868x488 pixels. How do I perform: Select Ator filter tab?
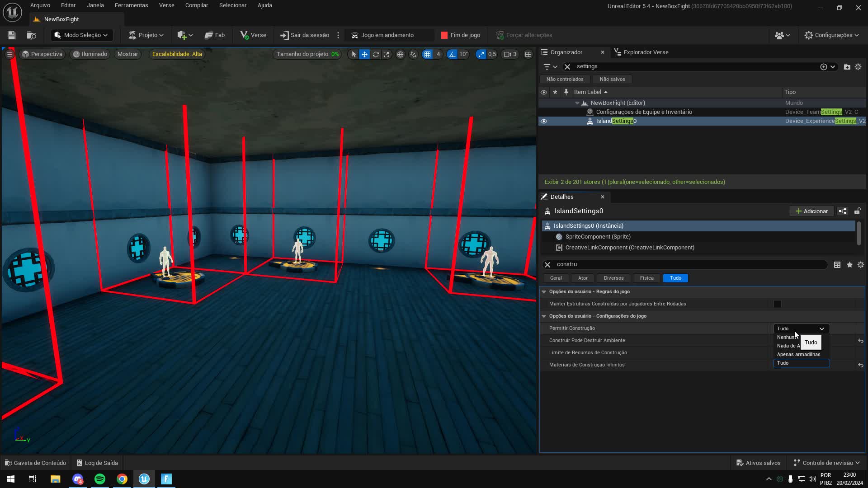tap(583, 278)
